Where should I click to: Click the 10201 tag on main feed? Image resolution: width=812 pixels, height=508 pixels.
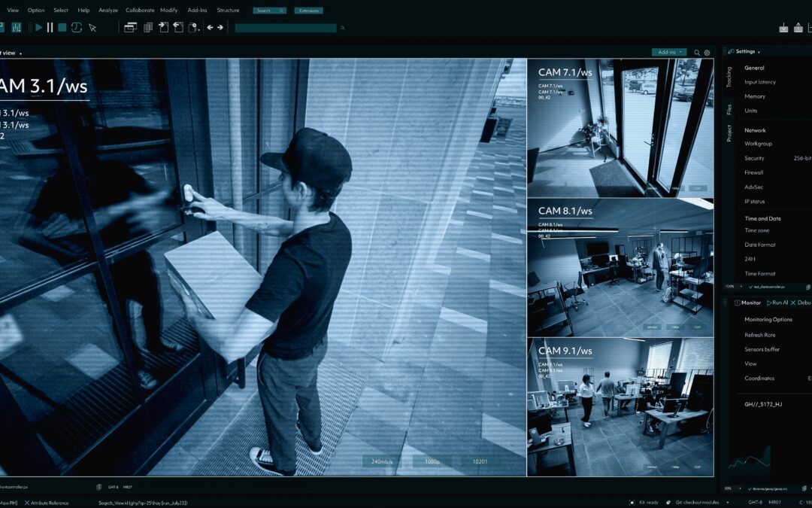click(x=480, y=461)
